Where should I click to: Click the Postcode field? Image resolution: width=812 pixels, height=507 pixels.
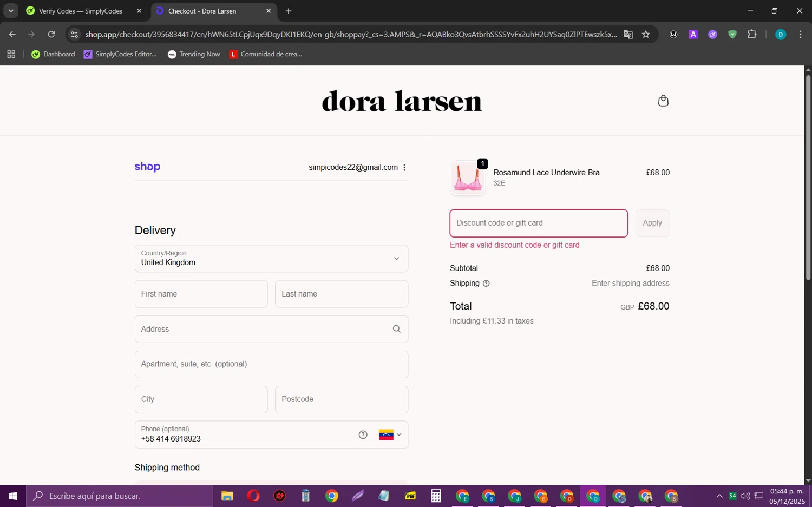click(342, 399)
